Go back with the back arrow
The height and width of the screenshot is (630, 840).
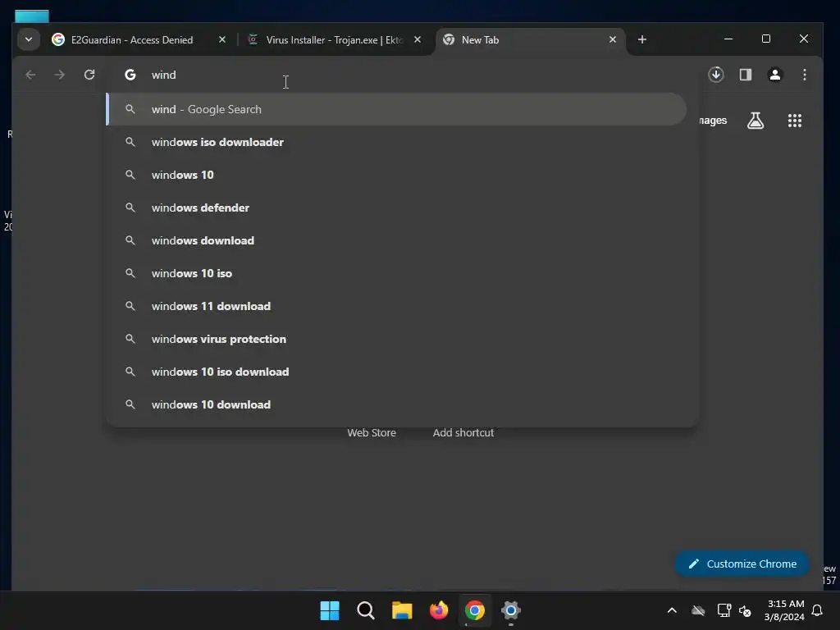pos(30,75)
